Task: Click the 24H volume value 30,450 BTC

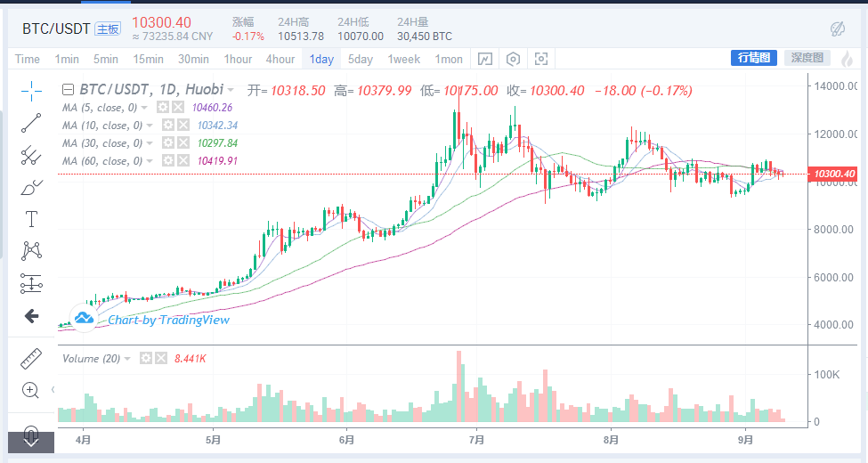Action: coord(425,37)
